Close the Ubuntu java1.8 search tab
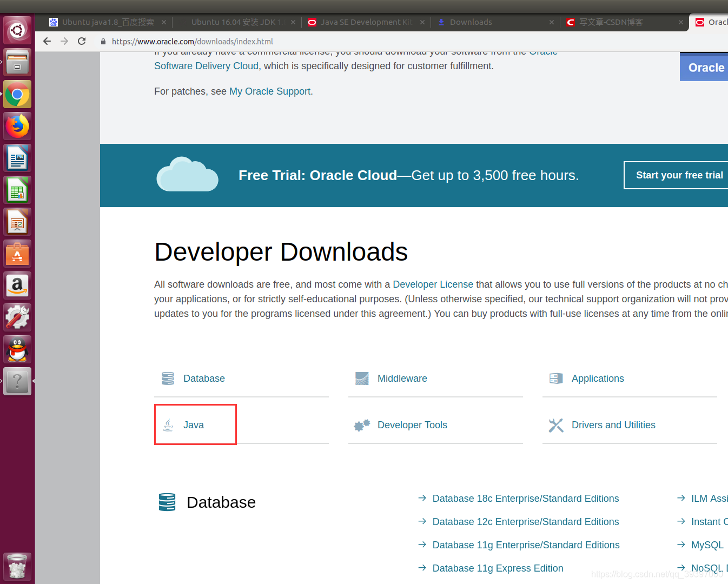 (164, 22)
